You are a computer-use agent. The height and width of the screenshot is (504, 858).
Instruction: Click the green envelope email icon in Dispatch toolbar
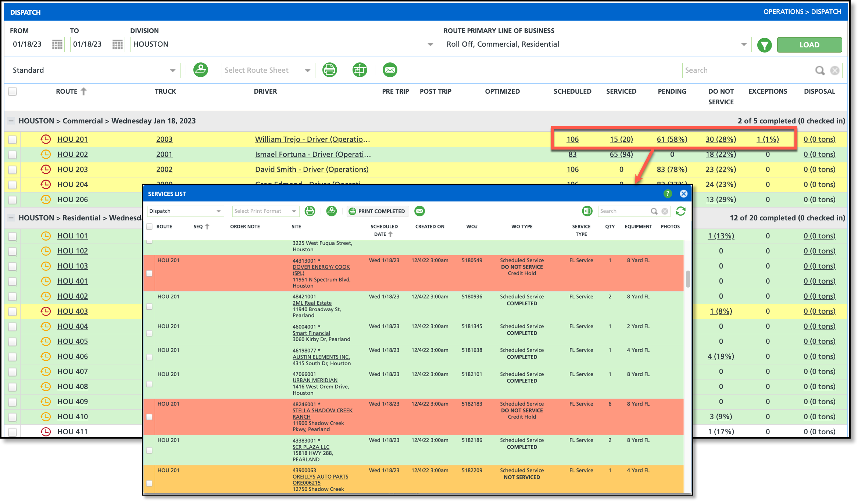point(390,70)
